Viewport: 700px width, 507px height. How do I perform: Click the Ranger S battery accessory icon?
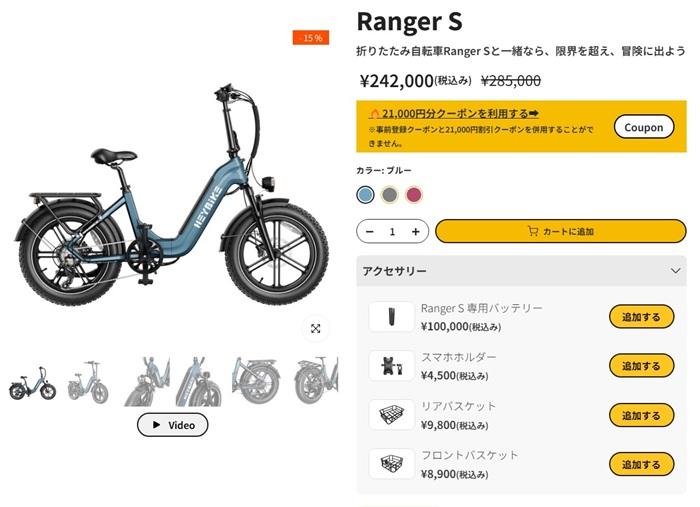(x=392, y=316)
